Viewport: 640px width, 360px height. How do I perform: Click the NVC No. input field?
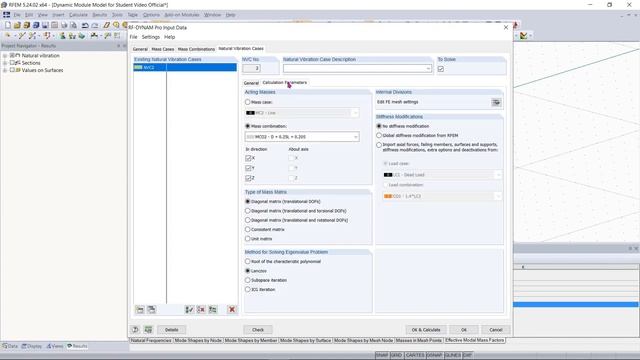point(251,69)
